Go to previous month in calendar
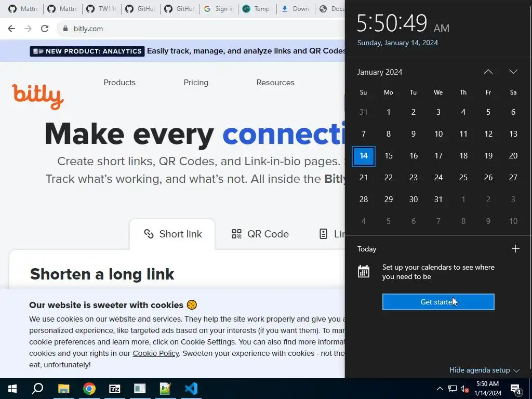532x399 pixels. [x=488, y=72]
